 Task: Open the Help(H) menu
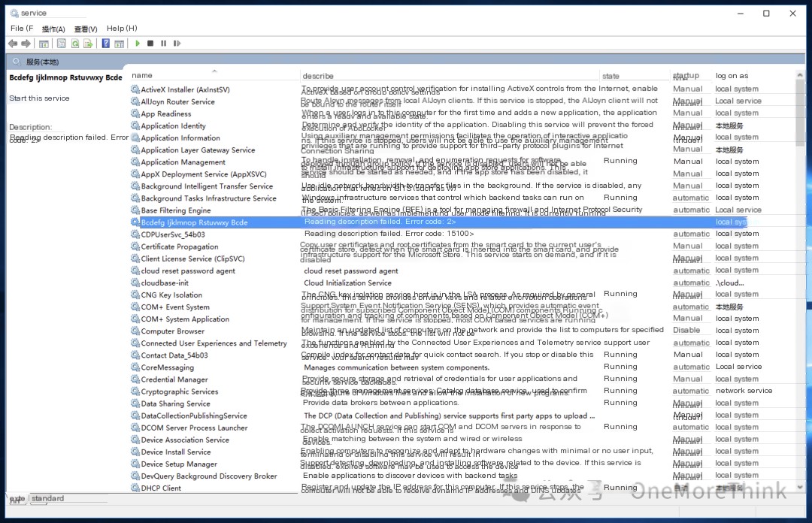click(x=122, y=29)
